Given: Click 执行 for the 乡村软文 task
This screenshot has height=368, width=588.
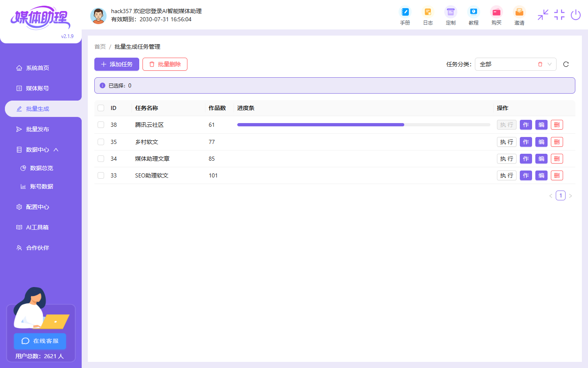Looking at the screenshot, I should coord(506,142).
